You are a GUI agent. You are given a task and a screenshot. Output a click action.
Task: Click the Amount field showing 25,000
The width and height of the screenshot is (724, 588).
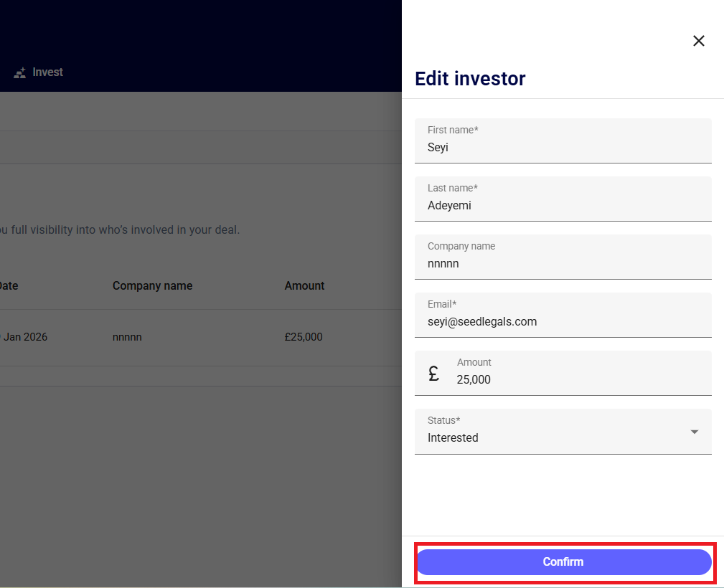click(x=574, y=379)
